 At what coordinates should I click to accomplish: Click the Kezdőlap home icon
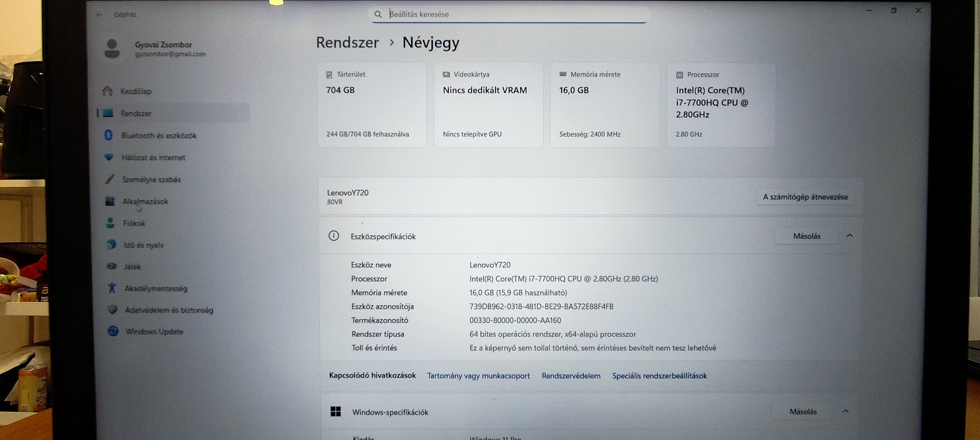(108, 91)
